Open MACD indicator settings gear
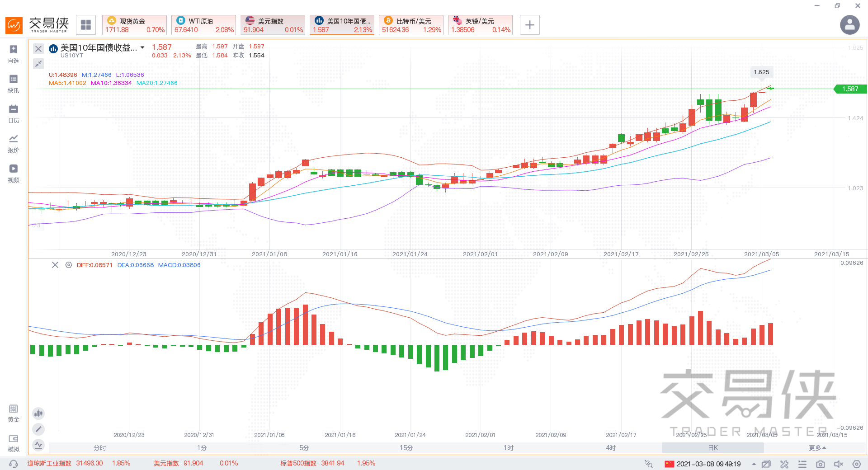Screen dimensions: 868x470 [x=69, y=265]
